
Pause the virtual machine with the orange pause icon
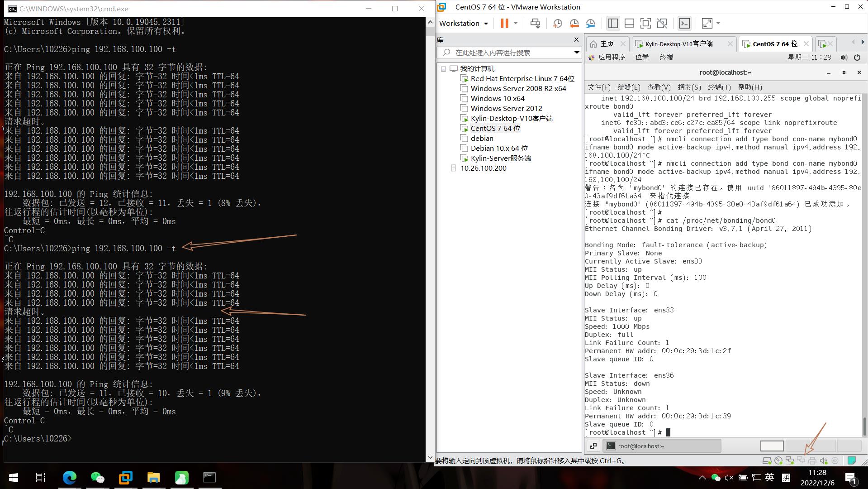[504, 24]
